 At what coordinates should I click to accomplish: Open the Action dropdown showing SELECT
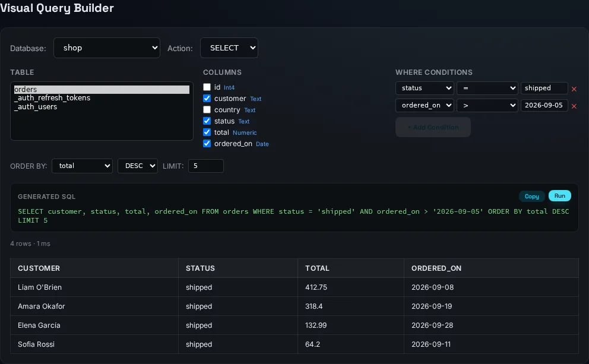229,48
